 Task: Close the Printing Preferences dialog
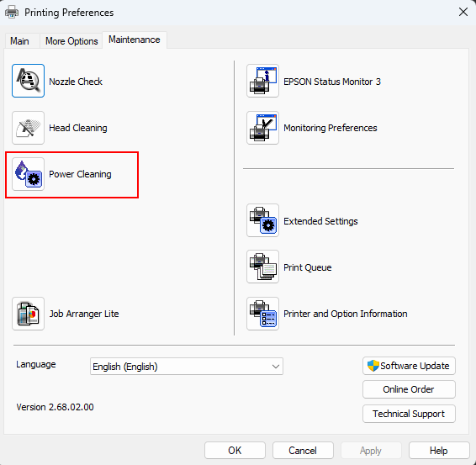(463, 12)
